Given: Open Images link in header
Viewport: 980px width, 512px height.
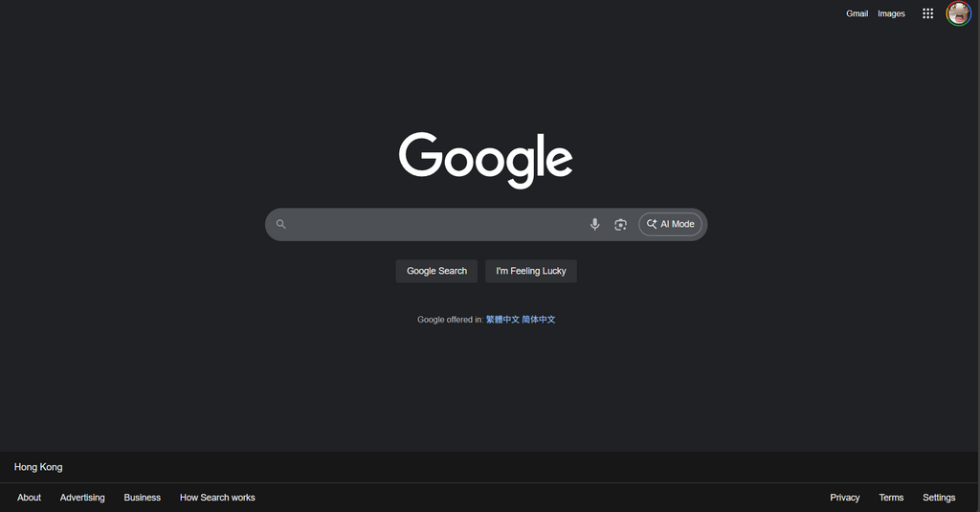Looking at the screenshot, I should (x=891, y=13).
